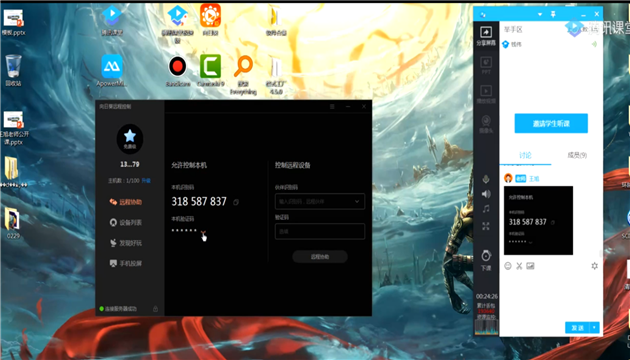Click the class timer 00:24:26
Screen dimensions: 630x360
tap(487, 297)
